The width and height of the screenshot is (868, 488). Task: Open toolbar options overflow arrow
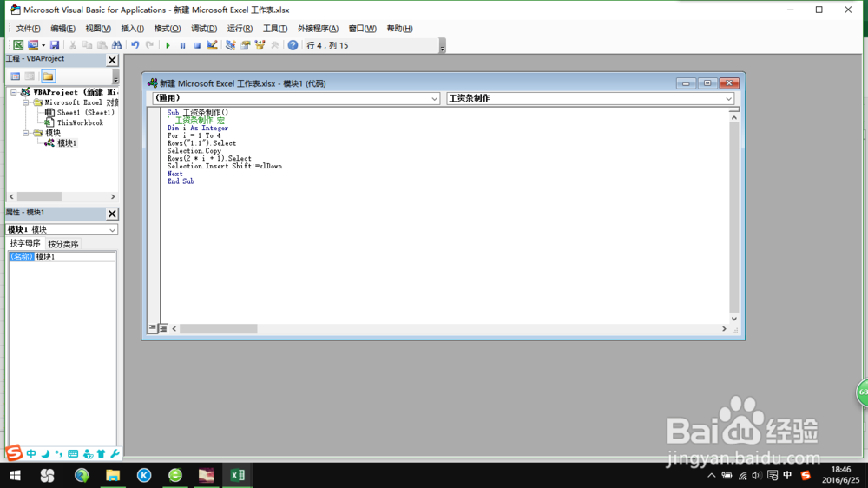point(443,46)
